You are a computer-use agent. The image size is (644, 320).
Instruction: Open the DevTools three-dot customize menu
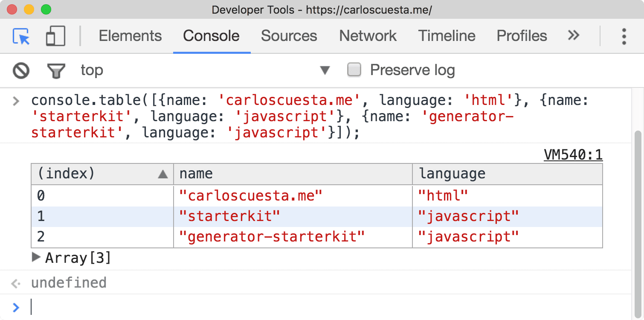click(624, 36)
